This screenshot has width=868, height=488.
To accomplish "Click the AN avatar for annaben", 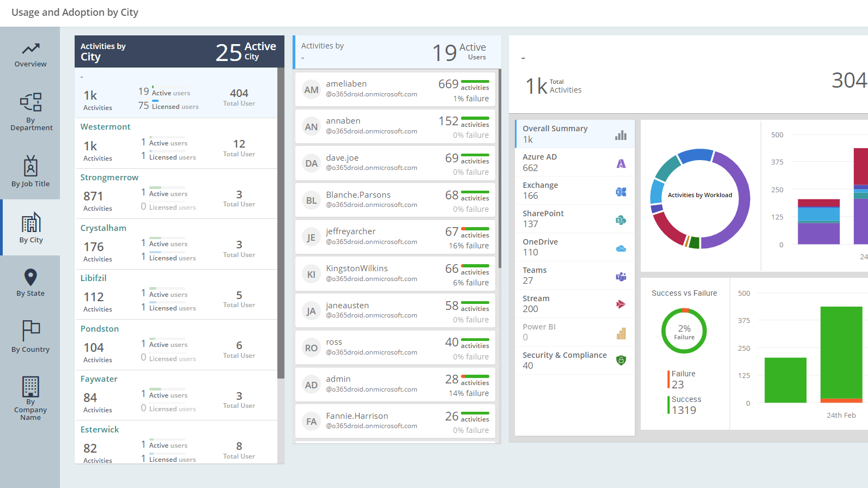I will coord(311,127).
